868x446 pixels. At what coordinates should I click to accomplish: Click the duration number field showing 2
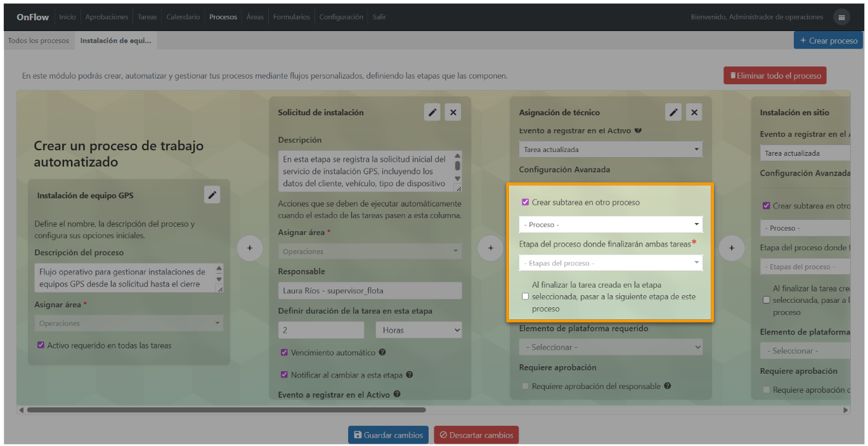pyautogui.click(x=321, y=330)
